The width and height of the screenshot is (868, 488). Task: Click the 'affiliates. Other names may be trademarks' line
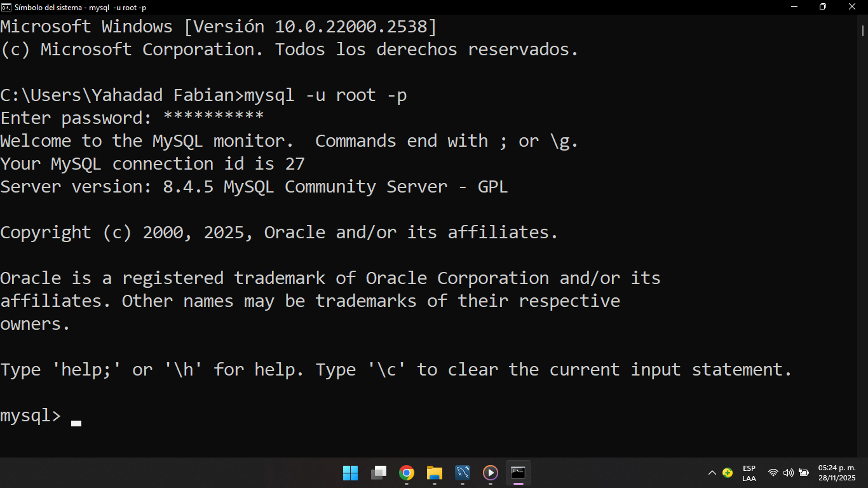tap(310, 301)
